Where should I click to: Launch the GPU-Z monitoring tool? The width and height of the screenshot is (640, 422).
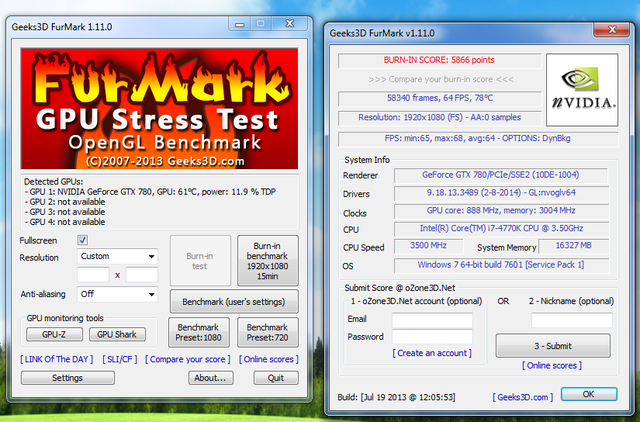coord(54,334)
